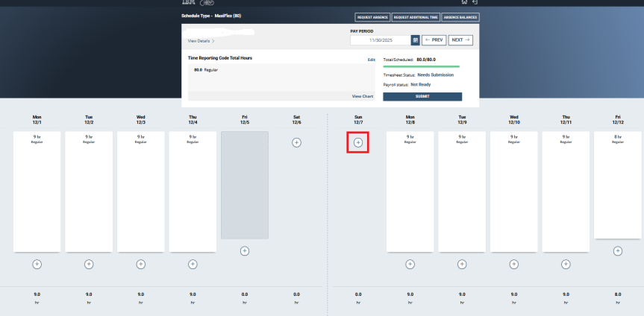Screen dimensions: 644x316
Task: Expand View Details link
Action: 201,41
